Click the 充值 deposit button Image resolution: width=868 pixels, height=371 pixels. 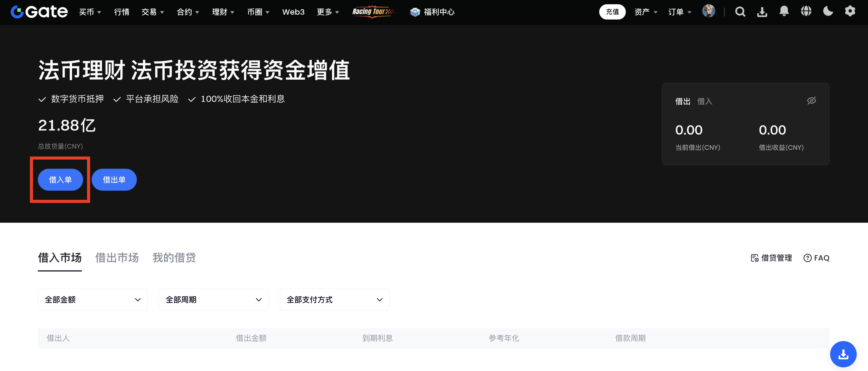click(612, 12)
